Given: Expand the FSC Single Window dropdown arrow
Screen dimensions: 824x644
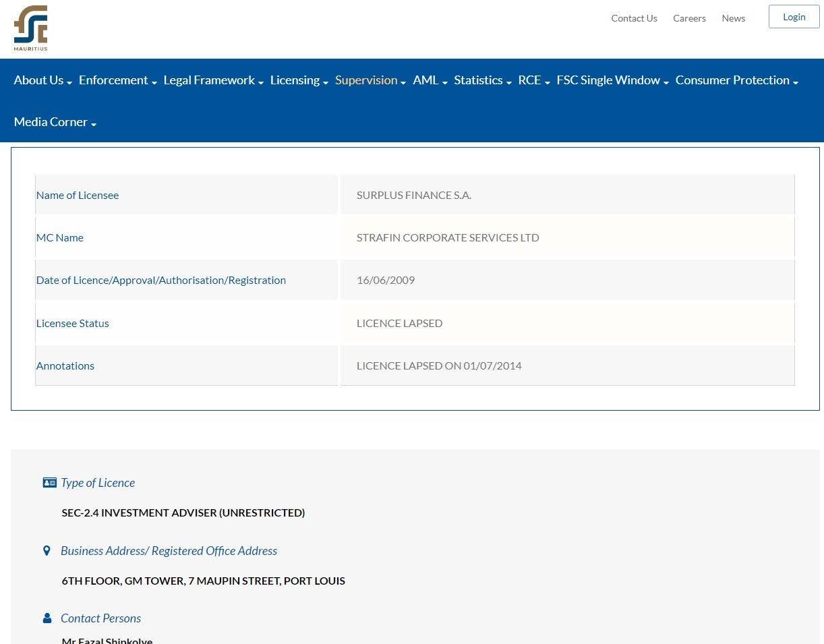Looking at the screenshot, I should coord(666,82).
